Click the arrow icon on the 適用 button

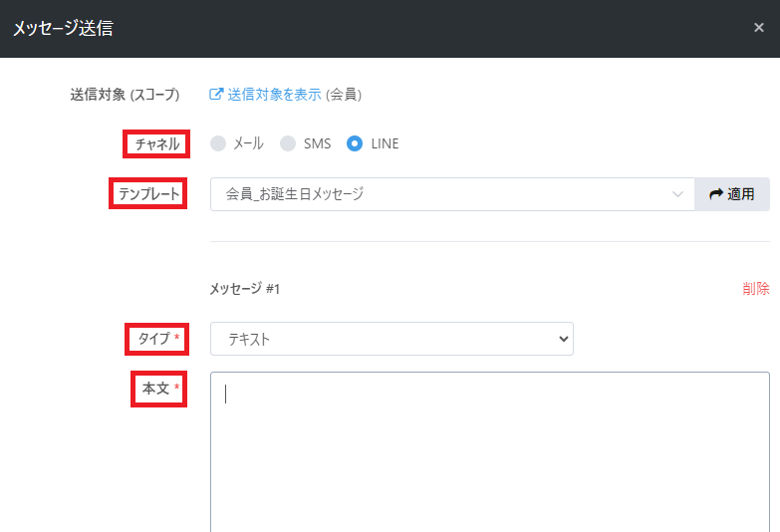(715, 194)
